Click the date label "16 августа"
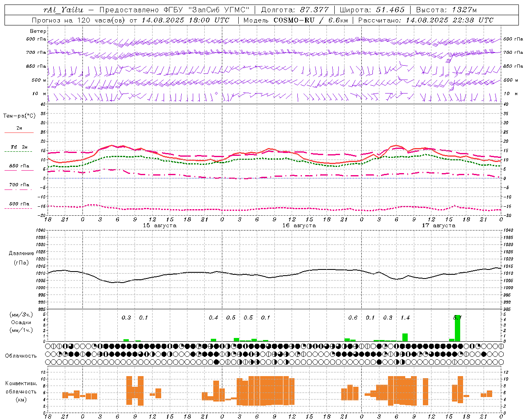The width and height of the screenshot is (525, 420). (x=299, y=226)
